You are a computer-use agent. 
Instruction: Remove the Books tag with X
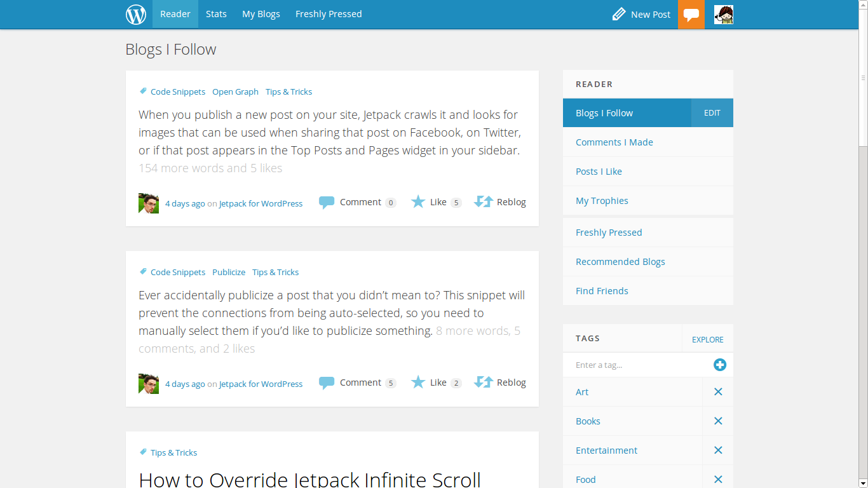(x=718, y=421)
